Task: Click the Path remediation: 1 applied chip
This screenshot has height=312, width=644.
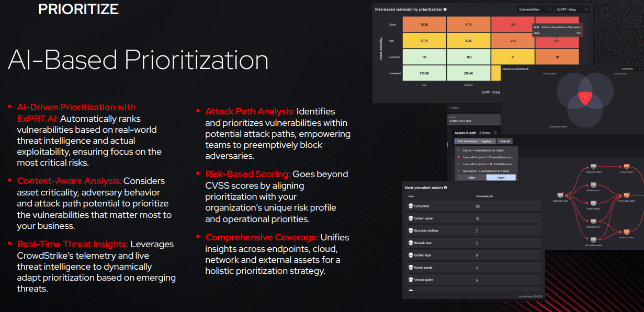Action: [474, 141]
